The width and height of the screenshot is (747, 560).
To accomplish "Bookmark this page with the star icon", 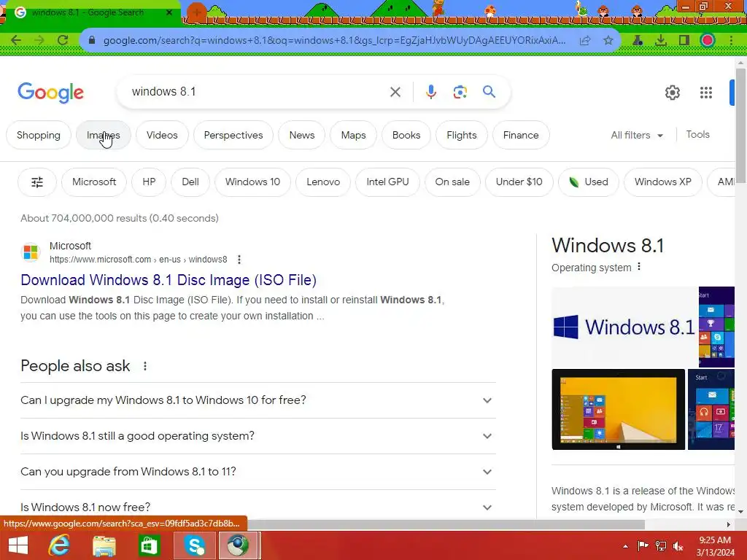I will 608,41.
